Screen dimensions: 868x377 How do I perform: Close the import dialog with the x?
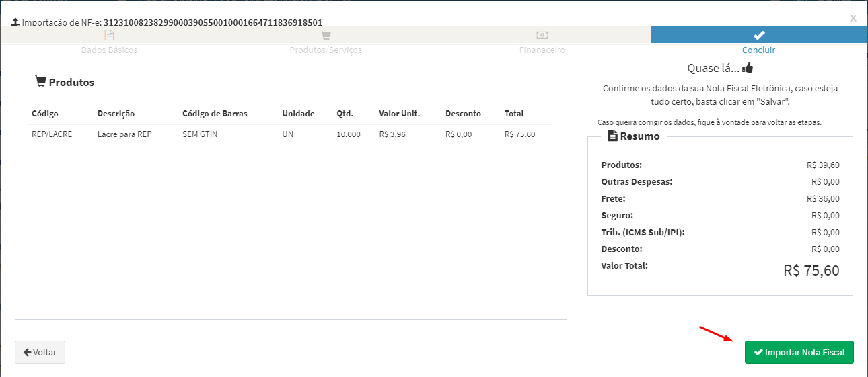click(853, 18)
